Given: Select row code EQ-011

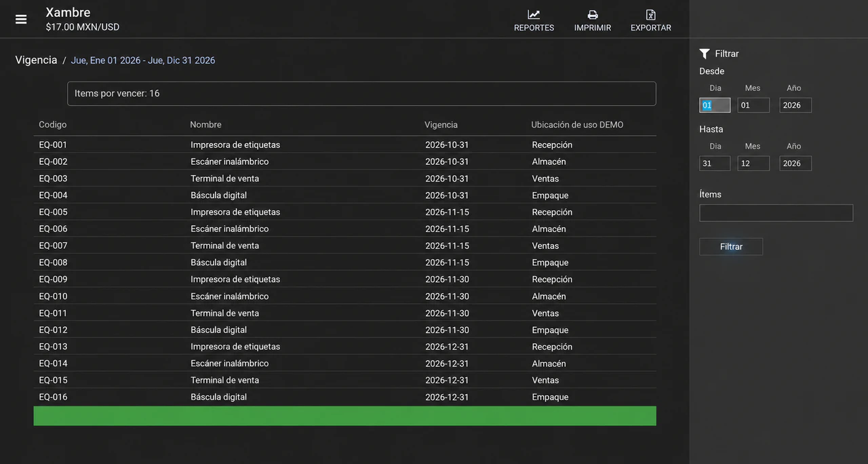Looking at the screenshot, I should point(53,313).
